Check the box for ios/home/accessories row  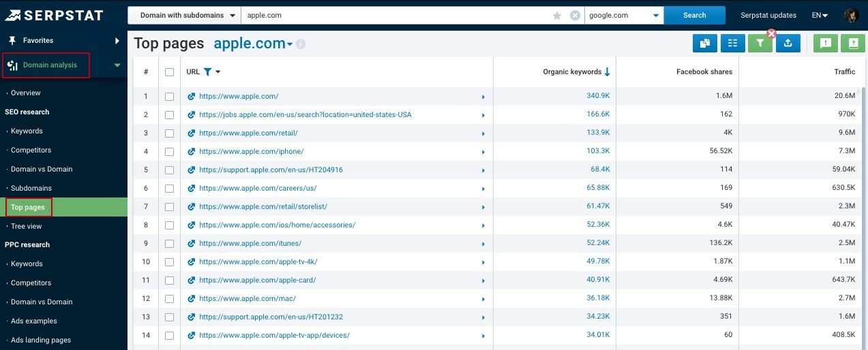coord(170,225)
